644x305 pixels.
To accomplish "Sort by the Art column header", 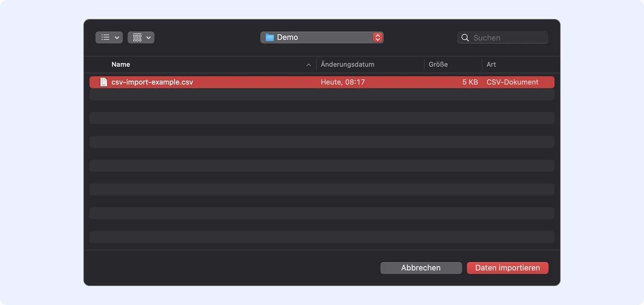I will 491,65.
